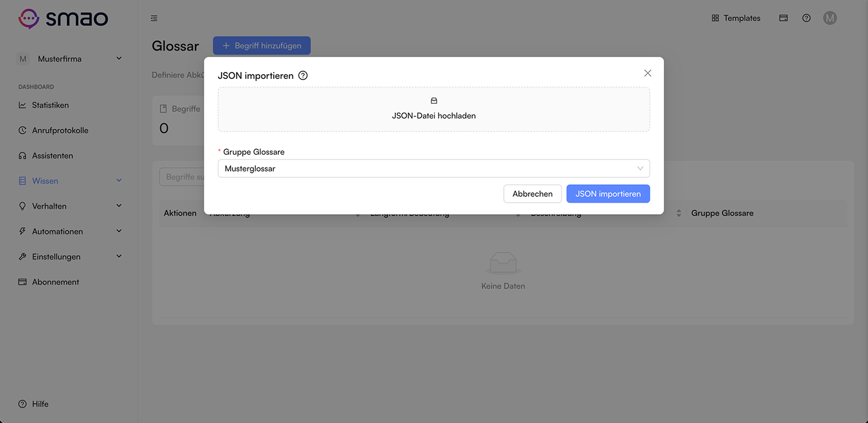Collapse sidebar with the menu toggle icon
868x423 pixels.
pos(154,18)
